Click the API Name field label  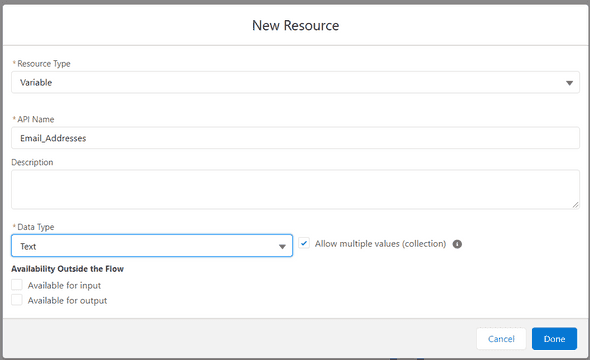tap(36, 119)
